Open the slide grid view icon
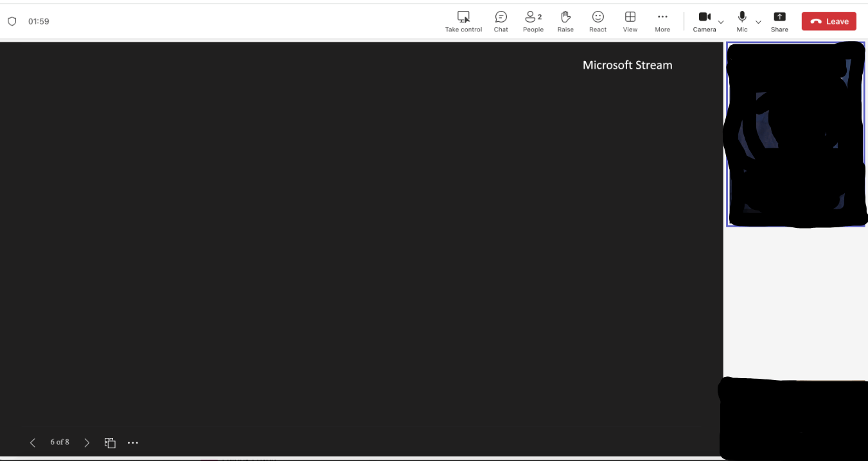868x461 pixels. click(x=110, y=442)
